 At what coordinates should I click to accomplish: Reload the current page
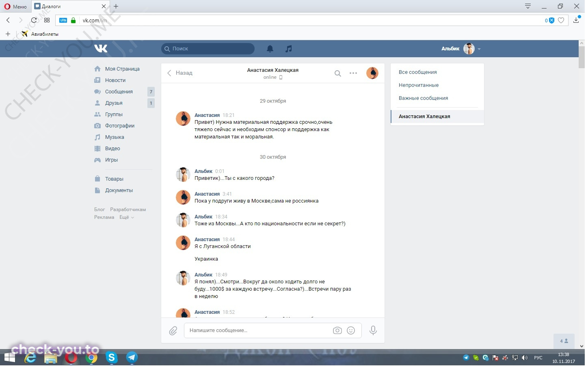(34, 20)
